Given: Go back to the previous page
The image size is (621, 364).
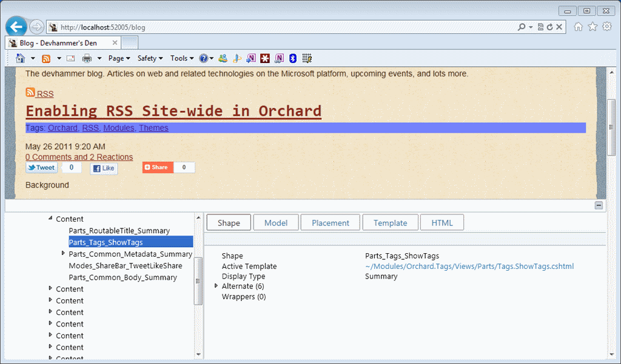Looking at the screenshot, I should click(16, 27).
